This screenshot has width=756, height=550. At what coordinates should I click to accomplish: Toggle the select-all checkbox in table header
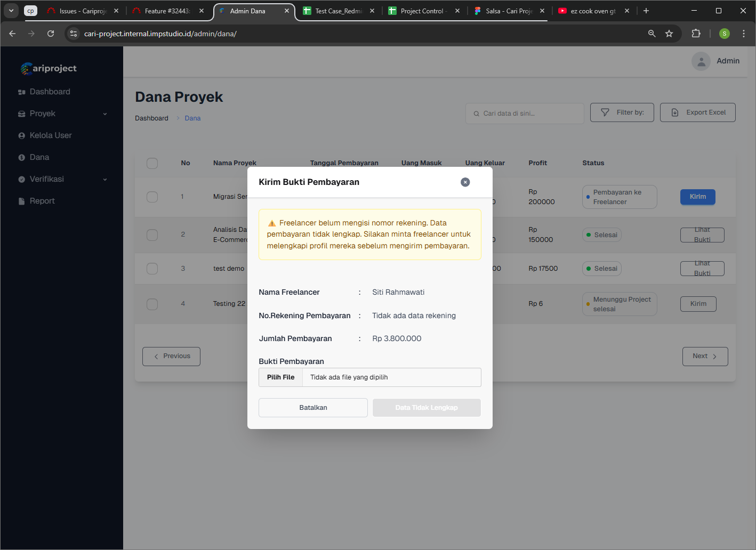(152, 163)
